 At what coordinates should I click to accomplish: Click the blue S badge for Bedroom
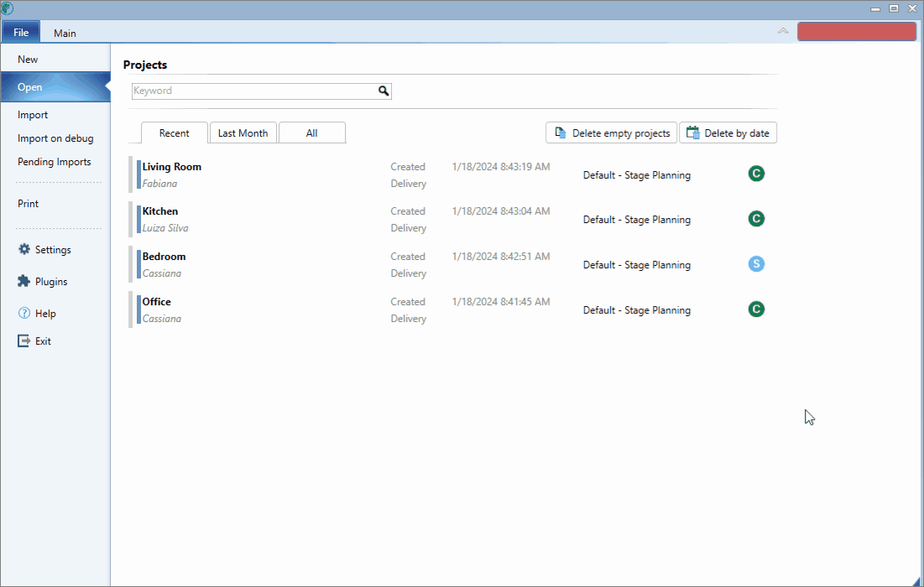(x=756, y=264)
